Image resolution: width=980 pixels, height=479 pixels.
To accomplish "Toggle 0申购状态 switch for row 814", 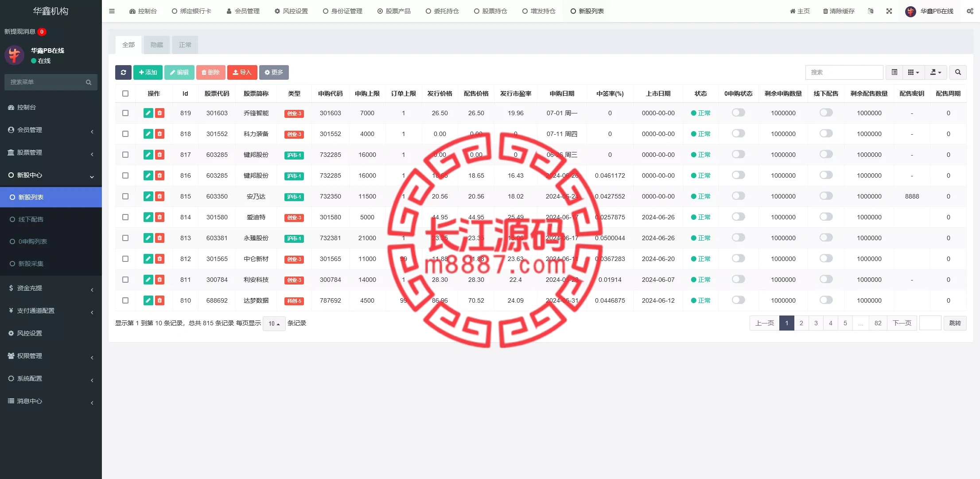I will (x=738, y=217).
